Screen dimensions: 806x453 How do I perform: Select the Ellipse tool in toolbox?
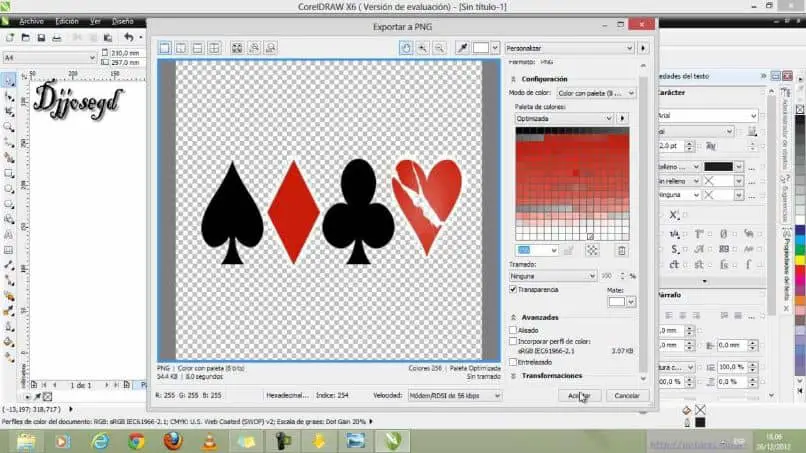9,189
